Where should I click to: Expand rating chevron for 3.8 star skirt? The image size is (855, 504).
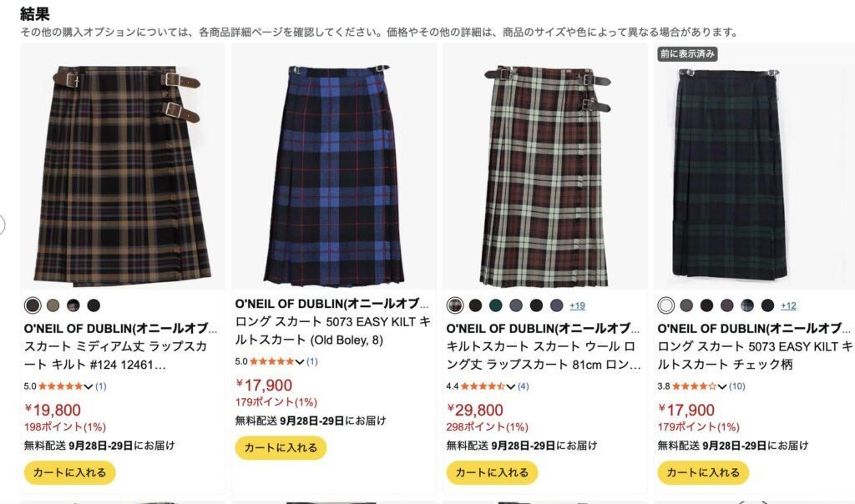pos(722,386)
